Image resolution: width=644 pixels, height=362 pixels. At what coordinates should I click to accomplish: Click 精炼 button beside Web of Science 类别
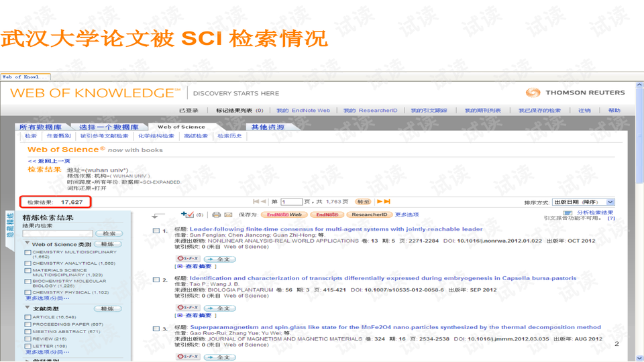click(107, 244)
